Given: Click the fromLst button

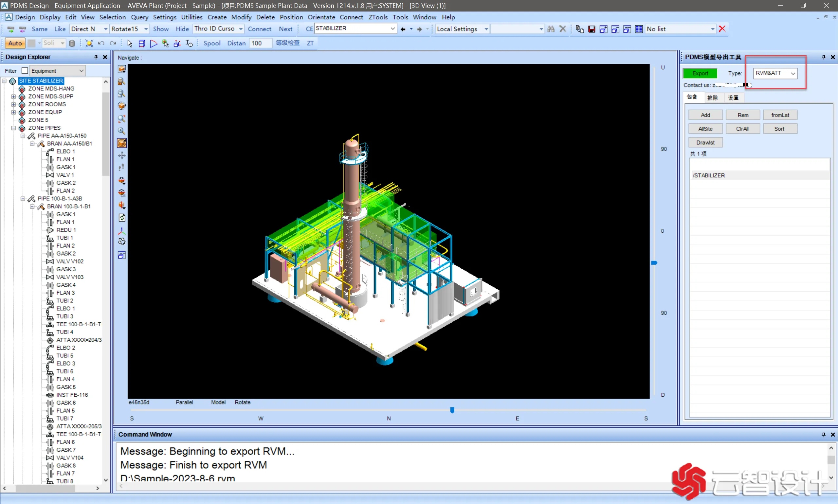Looking at the screenshot, I should (x=780, y=115).
